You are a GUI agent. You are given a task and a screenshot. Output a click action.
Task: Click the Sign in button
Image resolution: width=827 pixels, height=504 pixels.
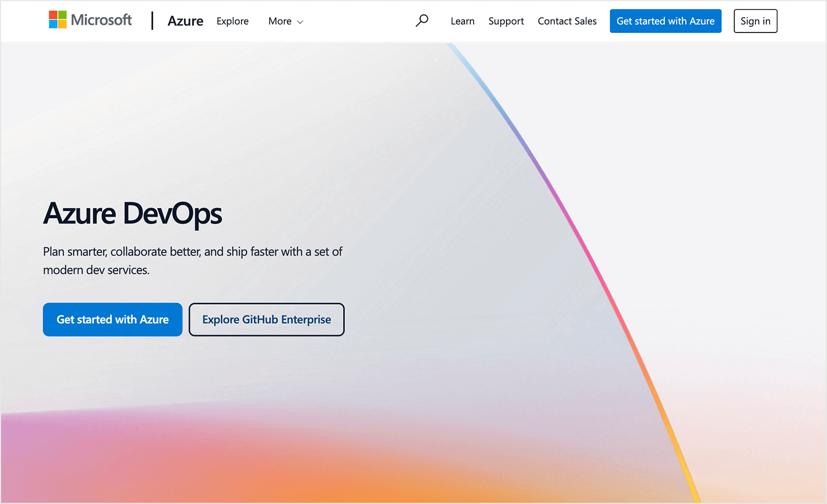(755, 21)
